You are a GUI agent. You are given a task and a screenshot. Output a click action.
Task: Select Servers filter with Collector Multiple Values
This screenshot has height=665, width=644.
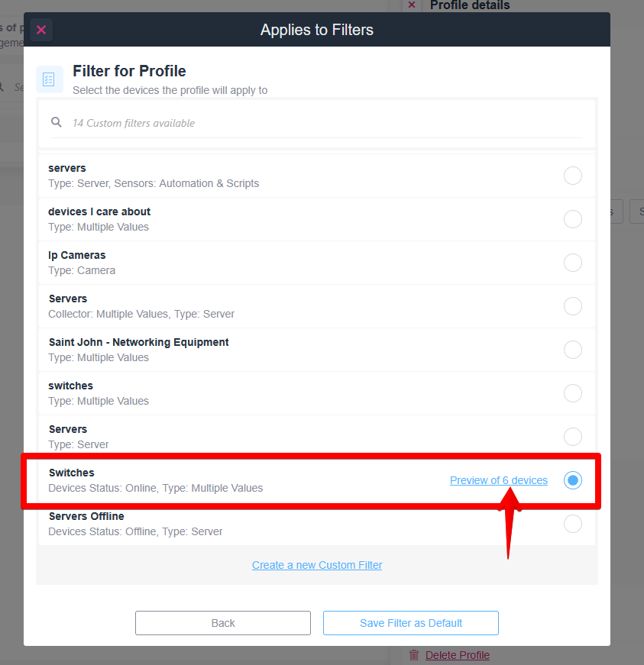pyautogui.click(x=572, y=306)
